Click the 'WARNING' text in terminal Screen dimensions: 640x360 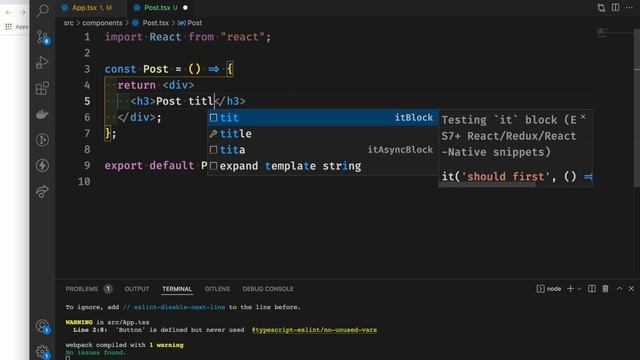point(79,322)
